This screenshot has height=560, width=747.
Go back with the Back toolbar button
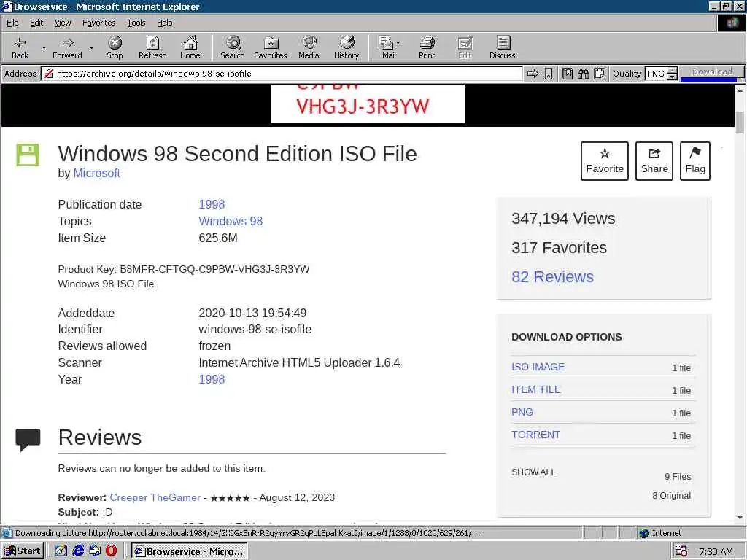(x=20, y=47)
